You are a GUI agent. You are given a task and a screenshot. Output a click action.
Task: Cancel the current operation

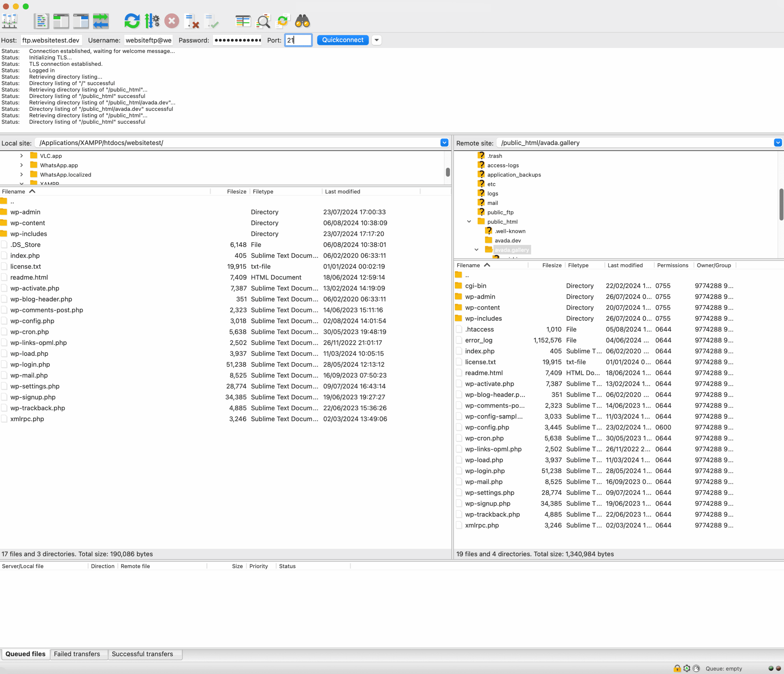coord(172,21)
